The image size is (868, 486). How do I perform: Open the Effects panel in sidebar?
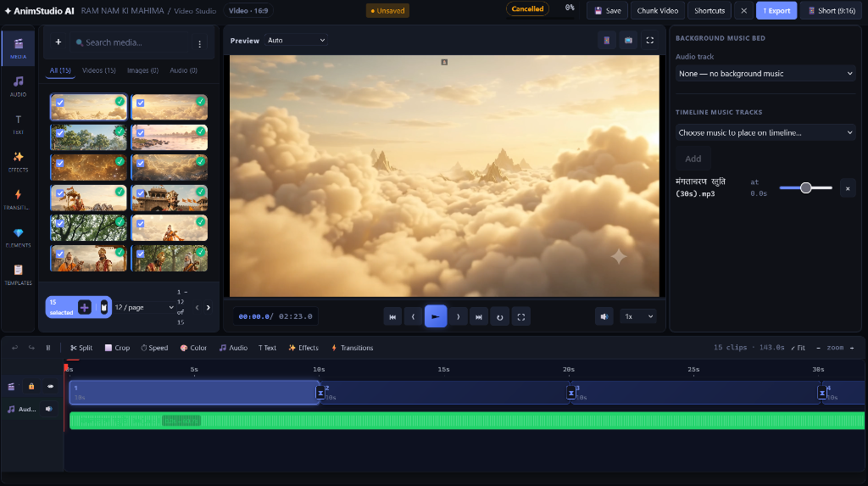[19, 162]
